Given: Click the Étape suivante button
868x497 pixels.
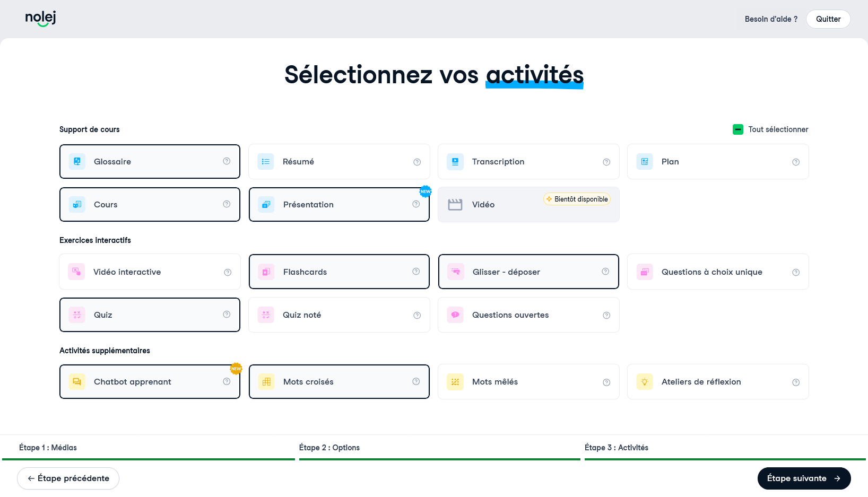Looking at the screenshot, I should pos(804,478).
